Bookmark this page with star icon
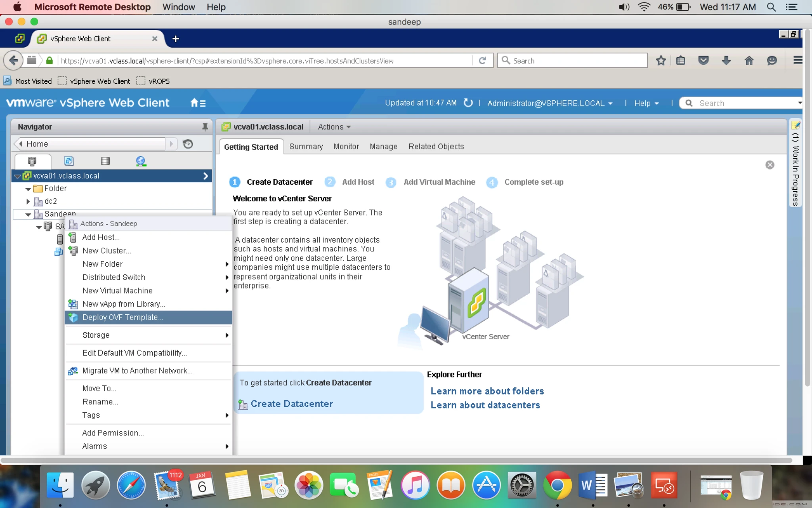 click(x=661, y=61)
